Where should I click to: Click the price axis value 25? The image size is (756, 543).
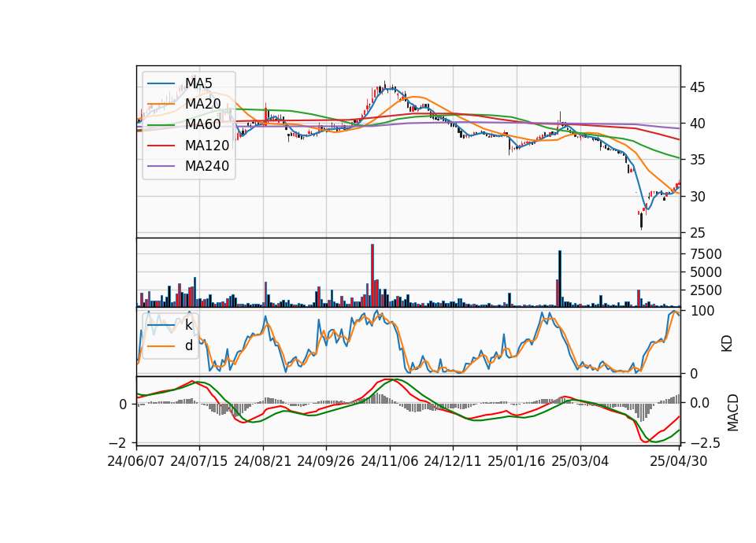(697, 233)
